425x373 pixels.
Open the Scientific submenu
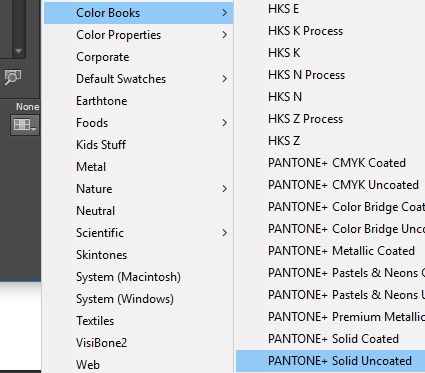(138, 233)
